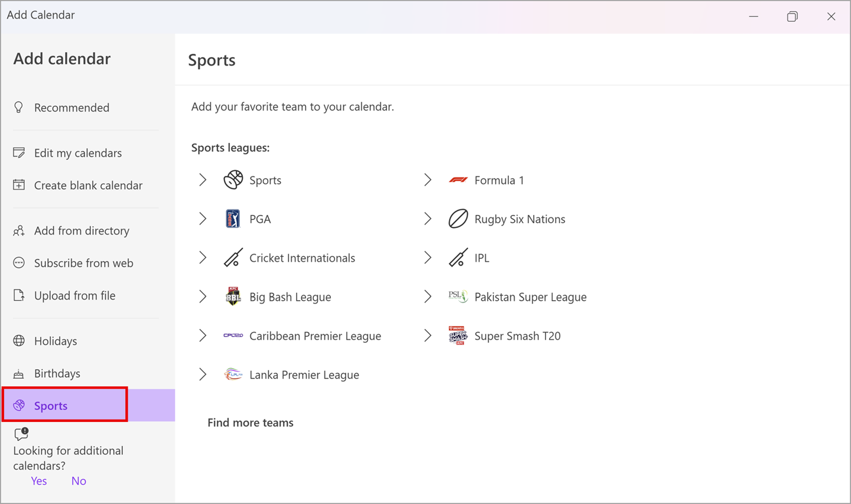Go to Edit my calendars

click(78, 153)
